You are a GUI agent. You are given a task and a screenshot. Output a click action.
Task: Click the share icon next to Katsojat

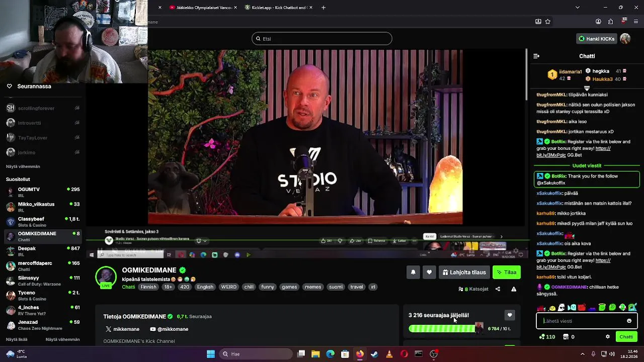point(498,289)
